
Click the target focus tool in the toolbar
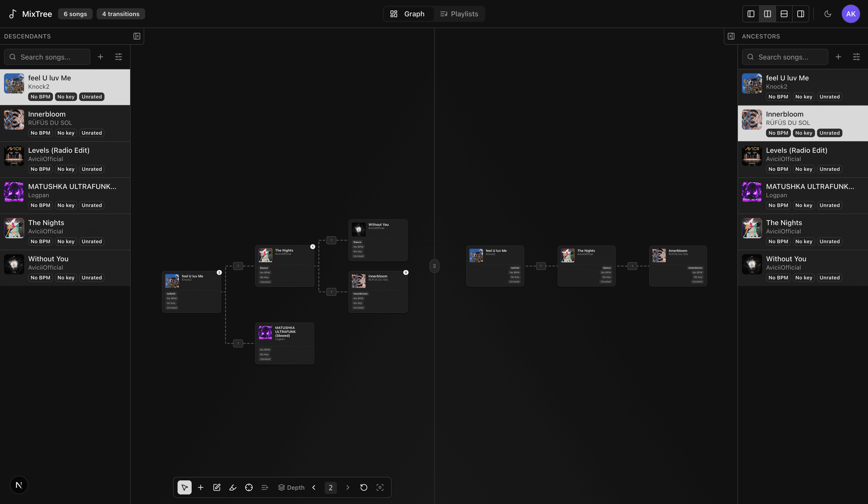(249, 487)
